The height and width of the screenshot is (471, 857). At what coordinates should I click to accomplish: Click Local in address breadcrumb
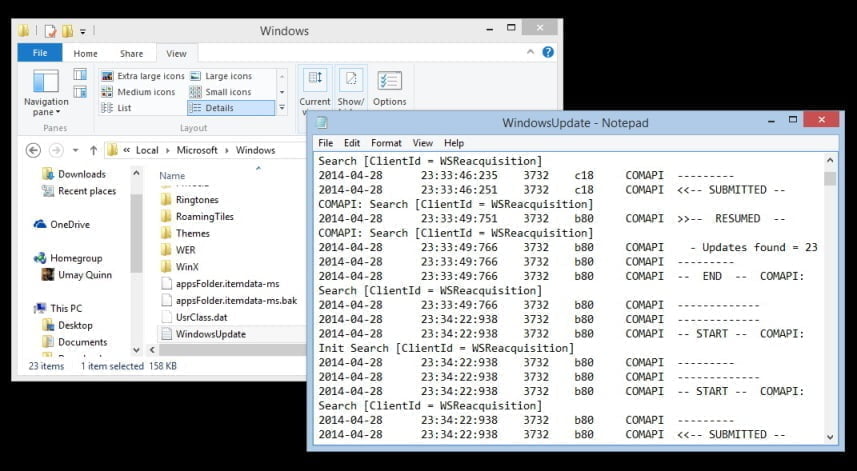click(x=147, y=150)
